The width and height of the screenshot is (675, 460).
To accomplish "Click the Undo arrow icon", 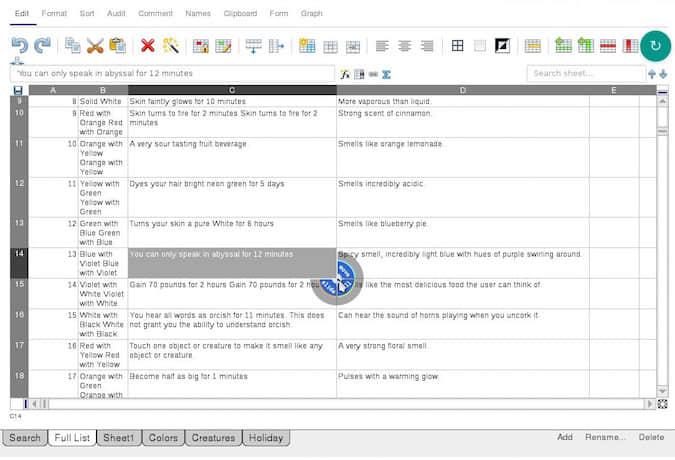I will 20,46.
